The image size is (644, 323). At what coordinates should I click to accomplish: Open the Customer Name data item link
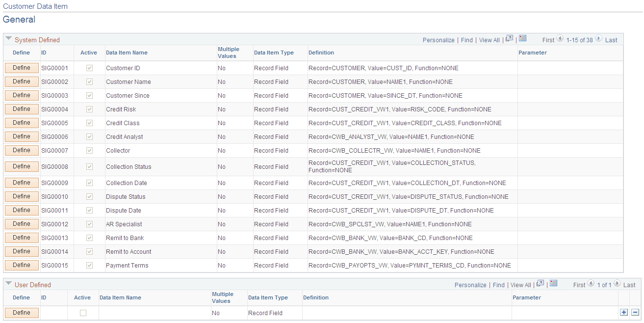[x=129, y=81]
